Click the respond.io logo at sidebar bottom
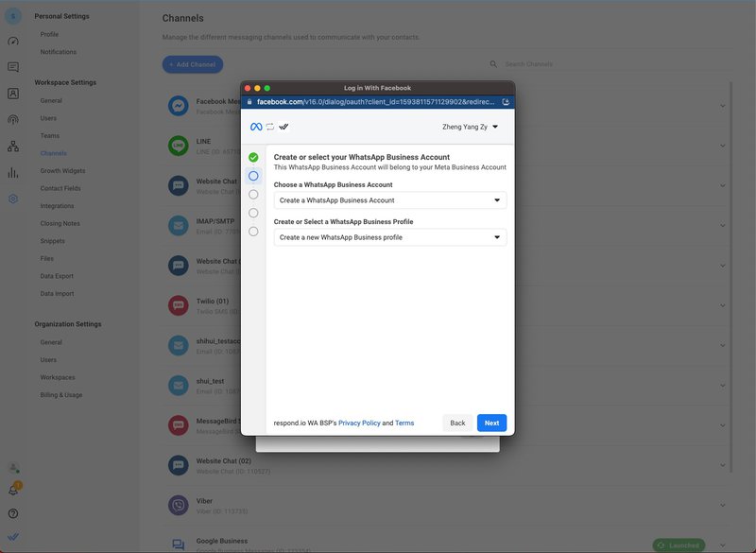756x553 pixels. pos(13,537)
